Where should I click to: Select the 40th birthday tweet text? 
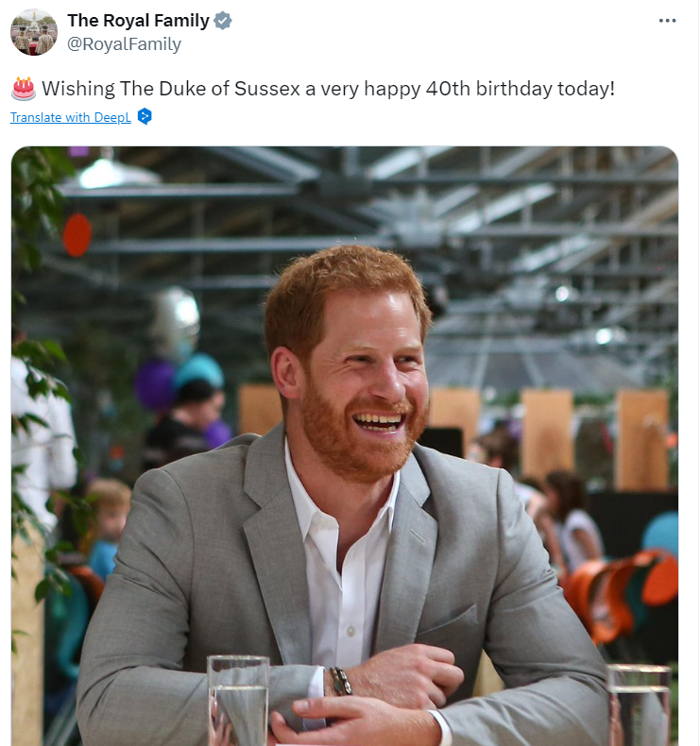(x=328, y=89)
